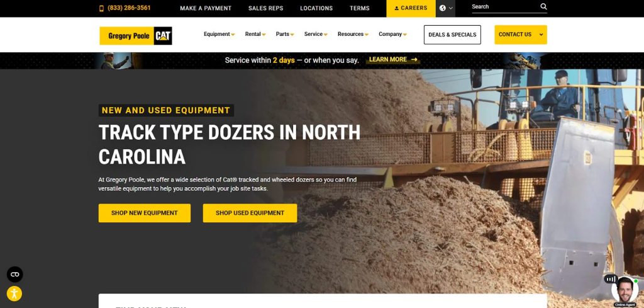
Task: Open the Online Agent chat avatar
Action: (625, 290)
